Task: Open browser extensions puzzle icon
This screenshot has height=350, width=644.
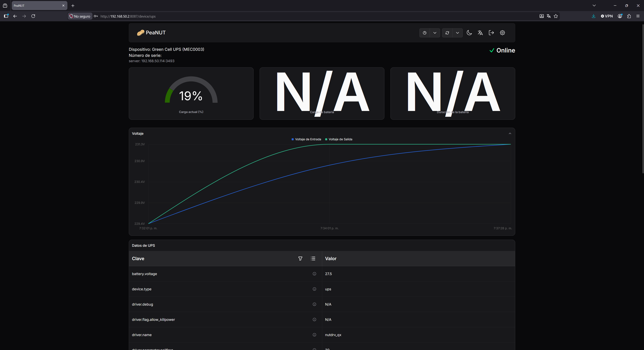Action: click(629, 16)
